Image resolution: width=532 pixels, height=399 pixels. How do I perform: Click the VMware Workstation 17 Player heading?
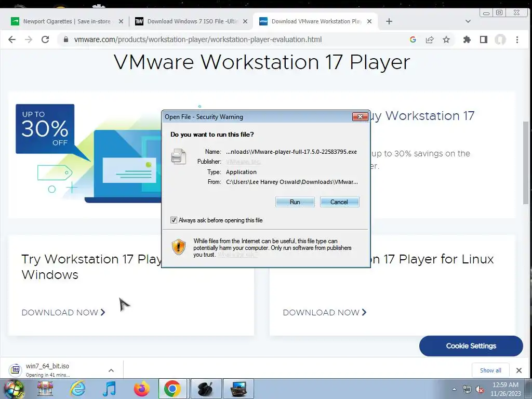pyautogui.click(x=262, y=62)
